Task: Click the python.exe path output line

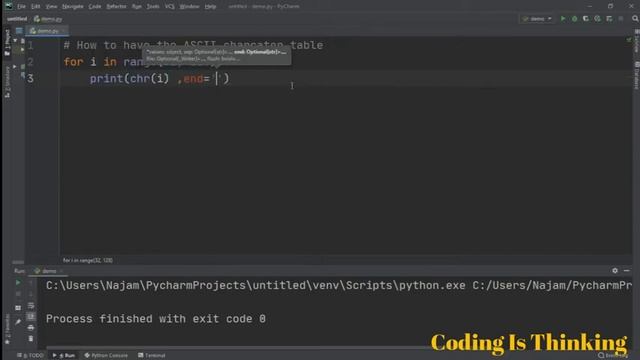Action: [339, 286]
